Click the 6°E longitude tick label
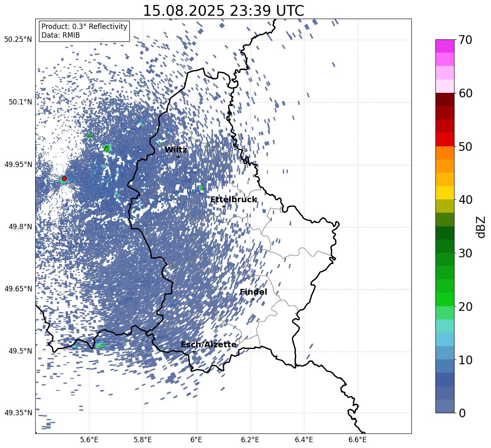 [x=197, y=440]
